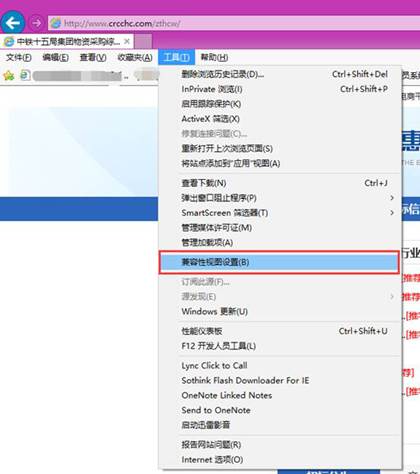420x474 pixels.
Task: Expand the SmartScreen 筛选器 submenu arrow
Action: click(x=392, y=212)
